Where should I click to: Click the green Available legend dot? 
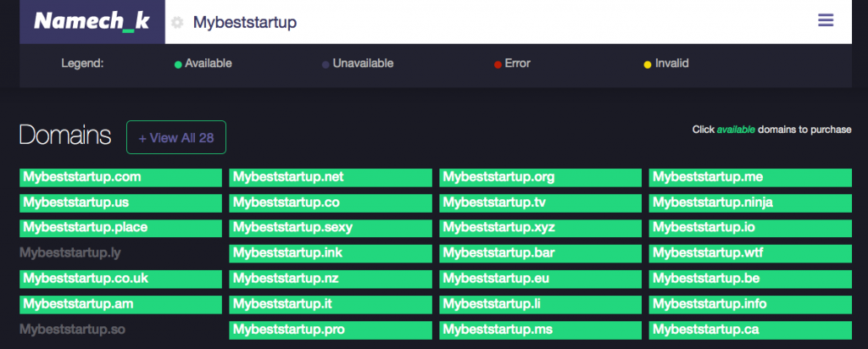pos(178,64)
